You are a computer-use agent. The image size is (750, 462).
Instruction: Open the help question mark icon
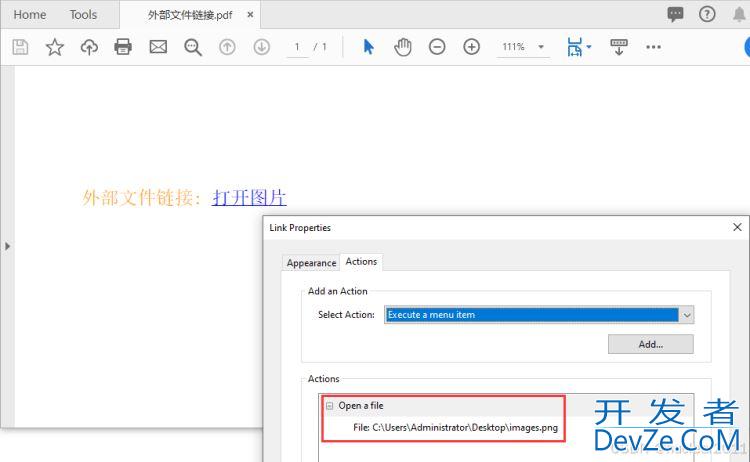(707, 14)
